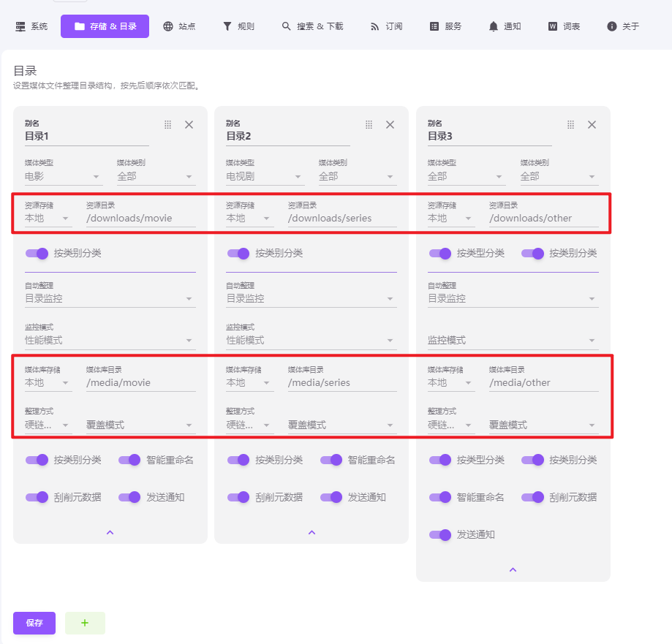Disable 刮削元数据 switch in 目录2
The image size is (672, 644).
point(239,497)
